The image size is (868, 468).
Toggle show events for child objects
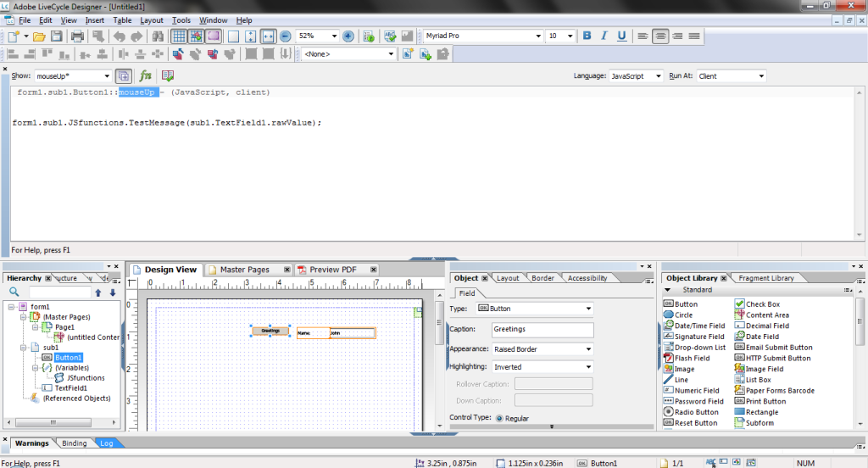pos(124,75)
